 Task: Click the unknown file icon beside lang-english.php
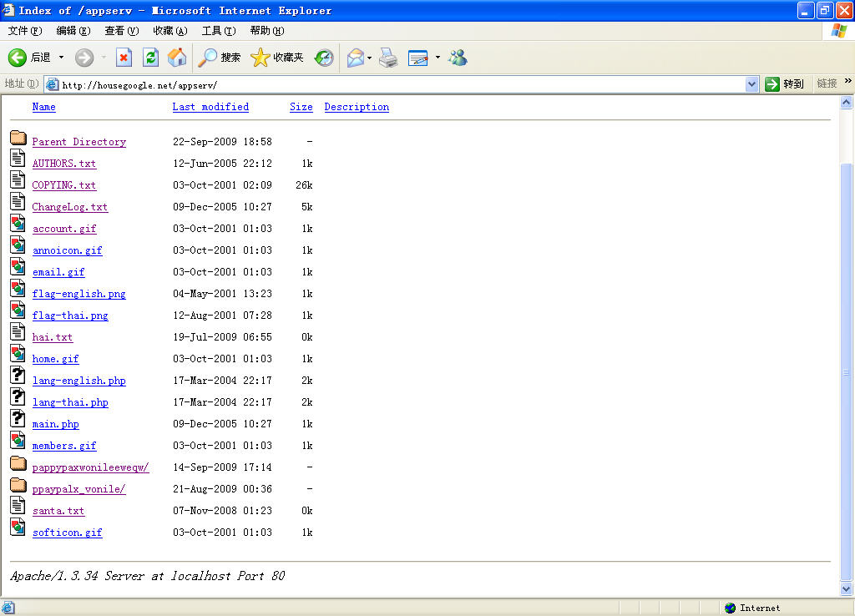pyautogui.click(x=18, y=375)
